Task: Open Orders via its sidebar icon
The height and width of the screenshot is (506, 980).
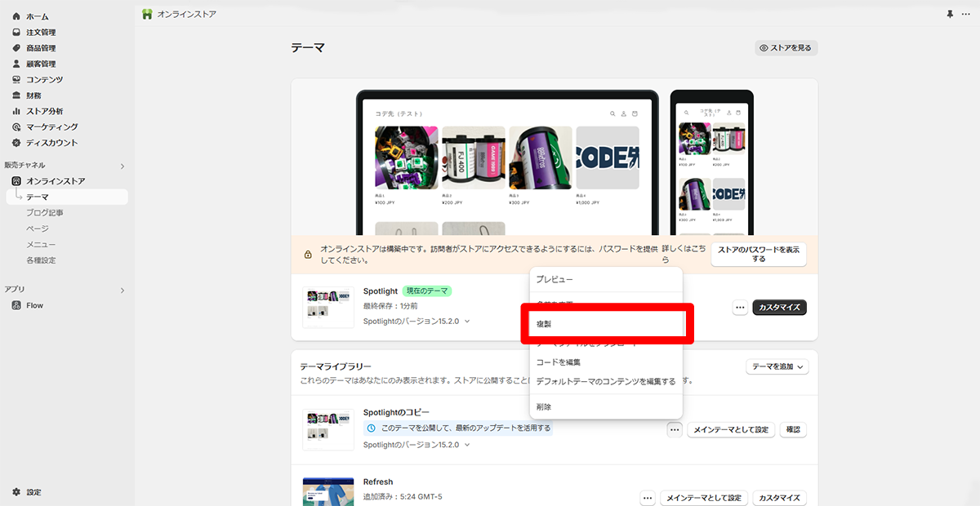Action: point(16,32)
